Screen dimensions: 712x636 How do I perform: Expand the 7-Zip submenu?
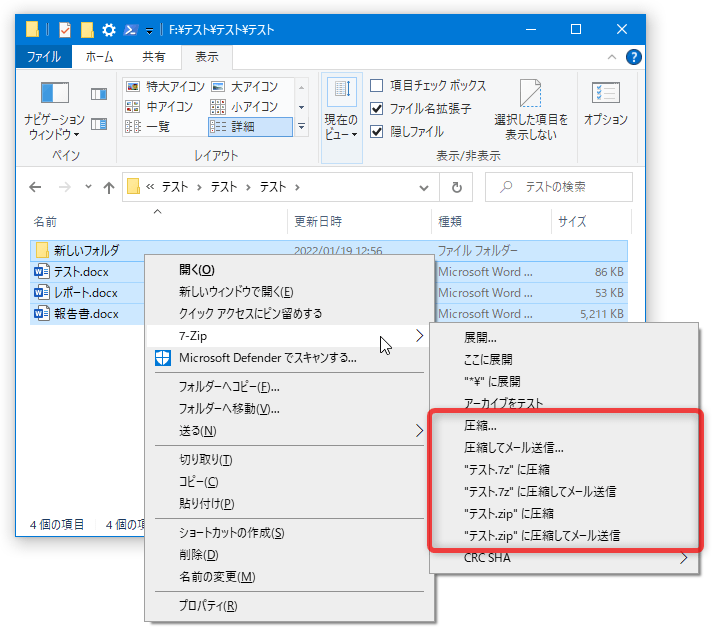click(289, 336)
